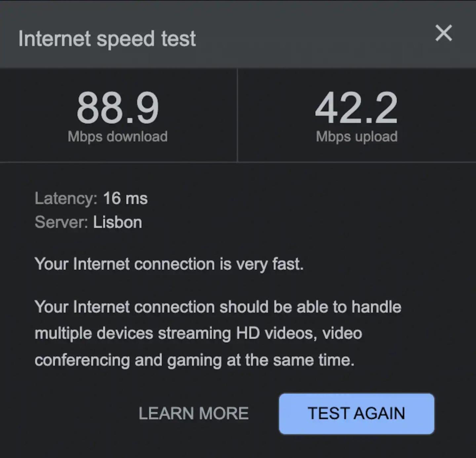Screen dimensions: 476x458
Task: Click the conferencing and gaming line
Action: coord(194,360)
